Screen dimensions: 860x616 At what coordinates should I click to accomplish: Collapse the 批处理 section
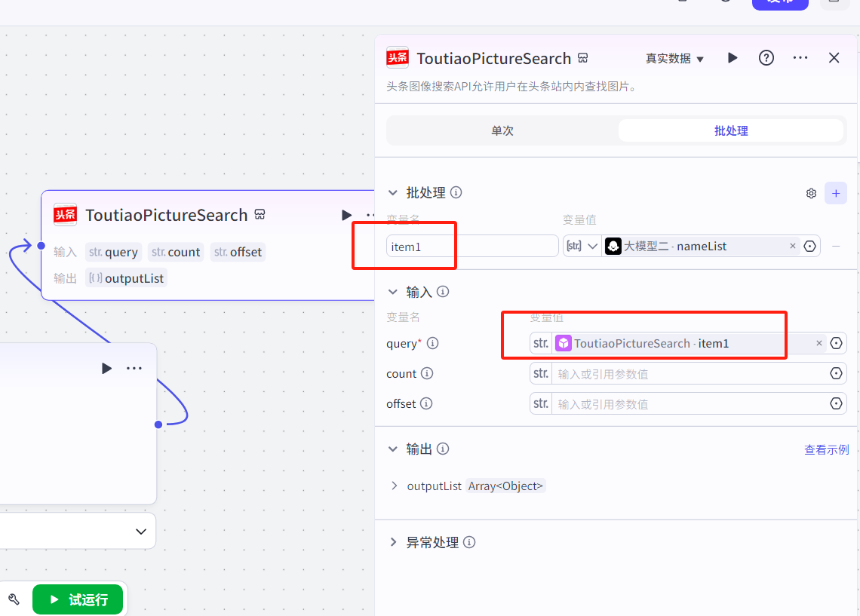coord(393,192)
